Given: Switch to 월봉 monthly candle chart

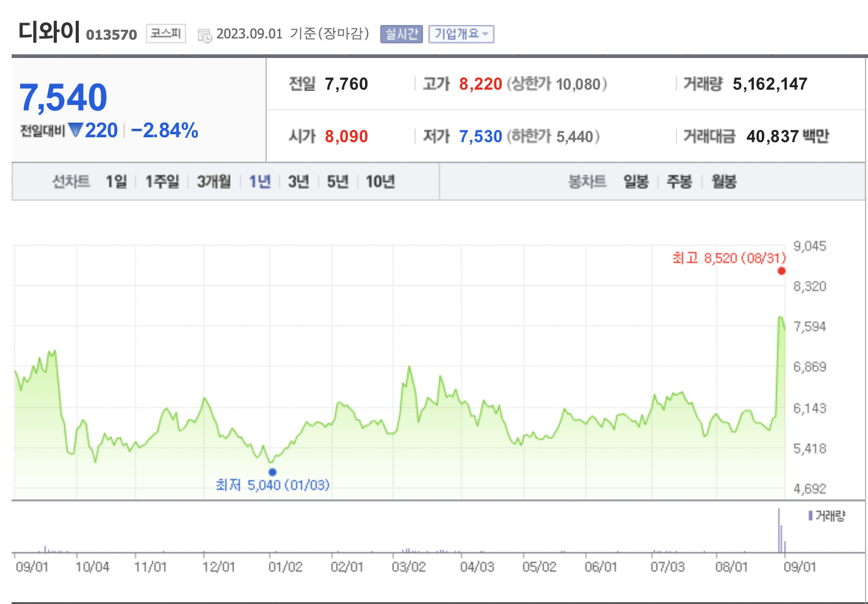Looking at the screenshot, I should click(724, 181).
